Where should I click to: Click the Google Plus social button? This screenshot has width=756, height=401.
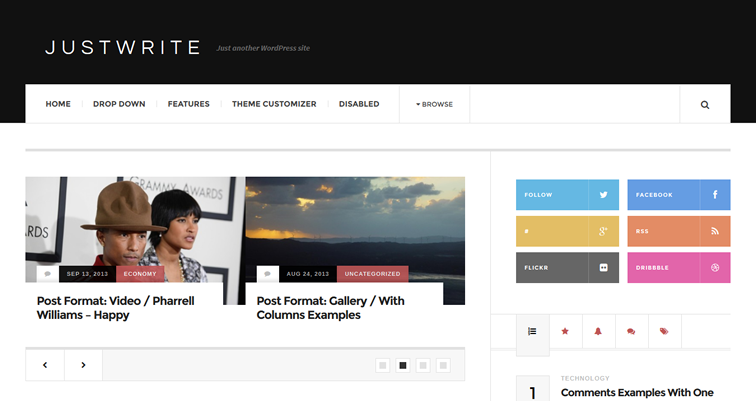[x=567, y=231]
